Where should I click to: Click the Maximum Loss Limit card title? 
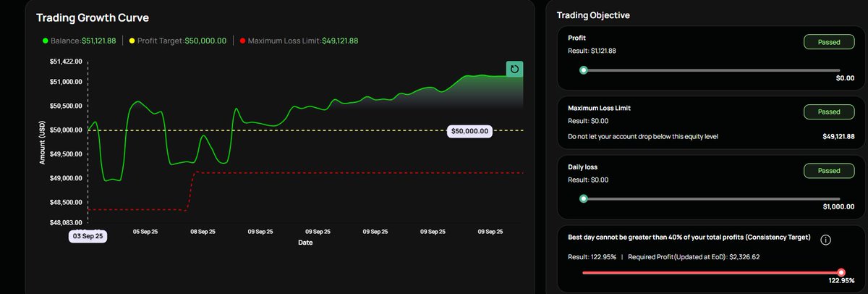(x=600, y=108)
